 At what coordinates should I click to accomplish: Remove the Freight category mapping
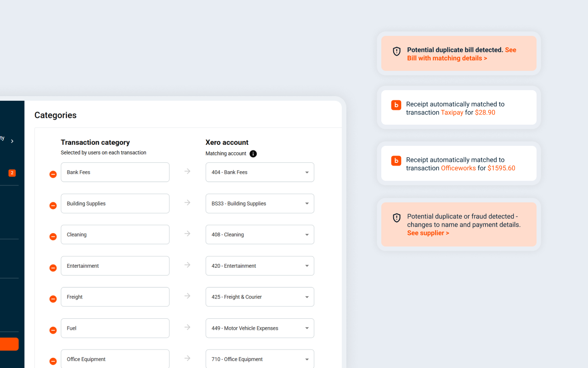click(x=53, y=299)
